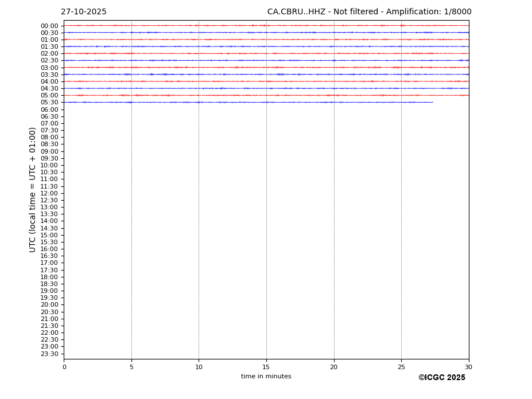The width and height of the screenshot is (532, 399).
Task: Click the end of the 05:30 blue trace
Action: click(x=432, y=102)
